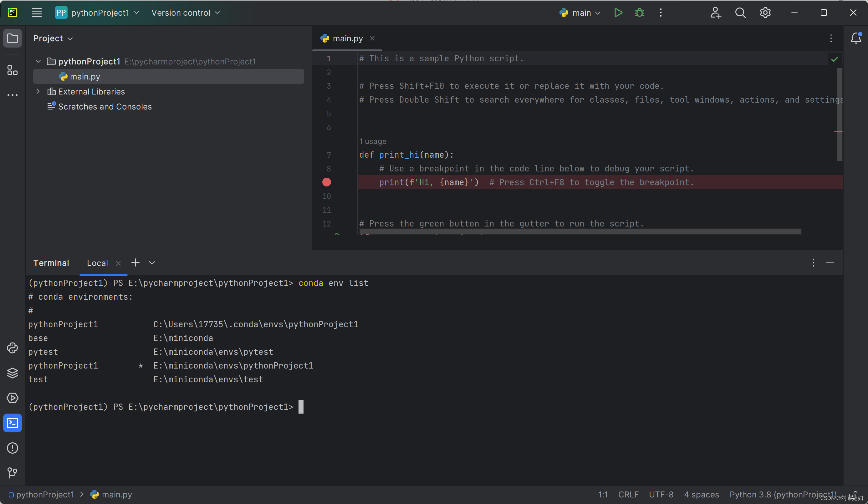The height and width of the screenshot is (504, 868).
Task: Collapse the pythonProject1 folder tree node
Action: (x=38, y=61)
